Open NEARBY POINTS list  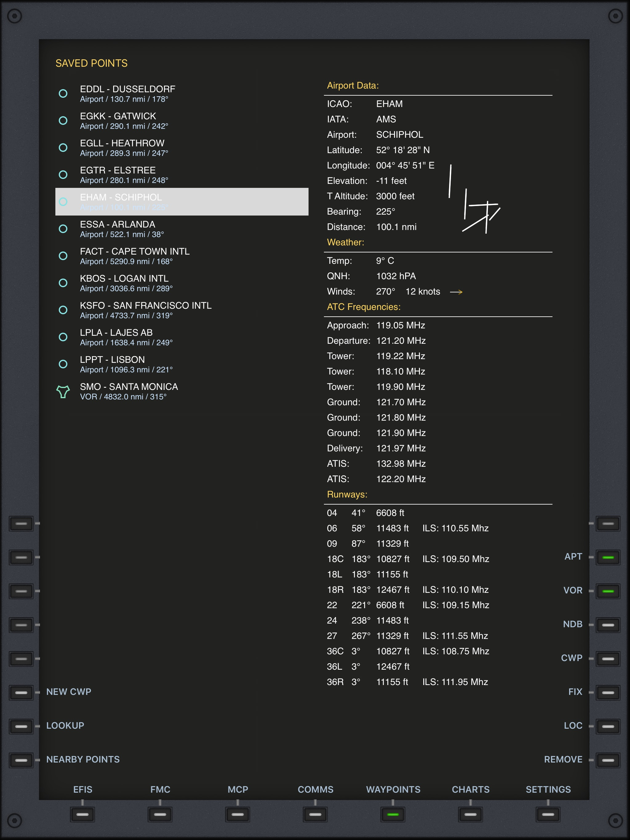[21, 760]
